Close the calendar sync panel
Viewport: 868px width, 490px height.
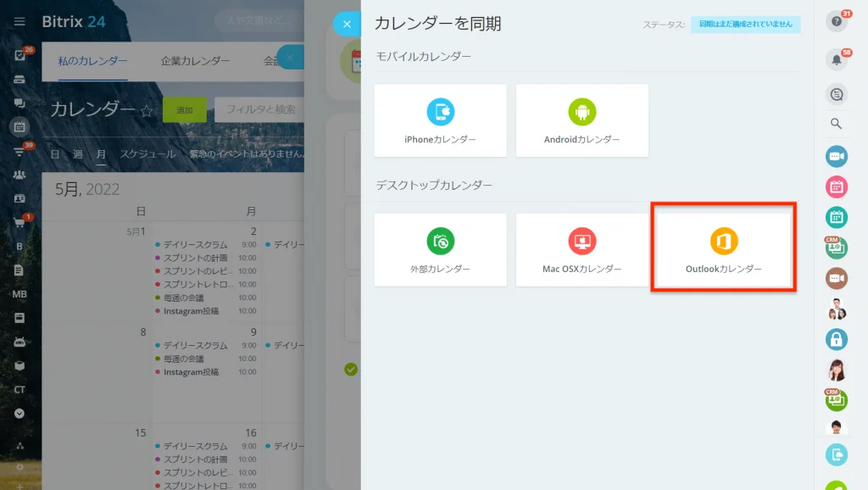(x=347, y=24)
